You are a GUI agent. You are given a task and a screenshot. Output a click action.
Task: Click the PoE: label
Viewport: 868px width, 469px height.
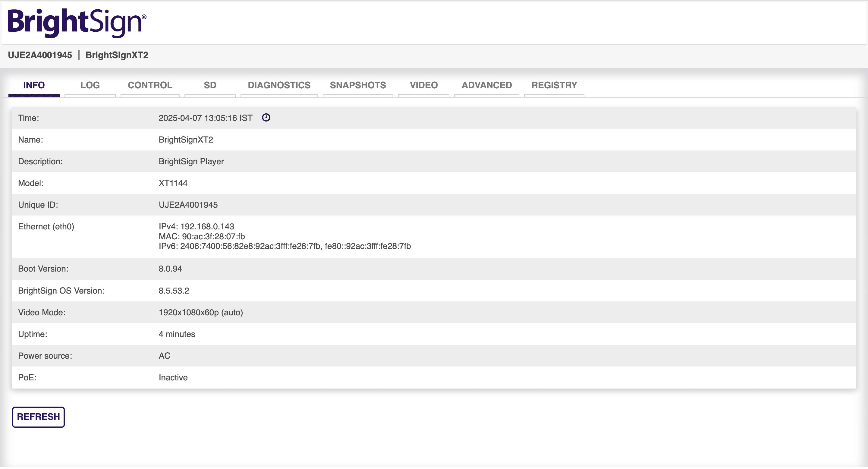27,378
